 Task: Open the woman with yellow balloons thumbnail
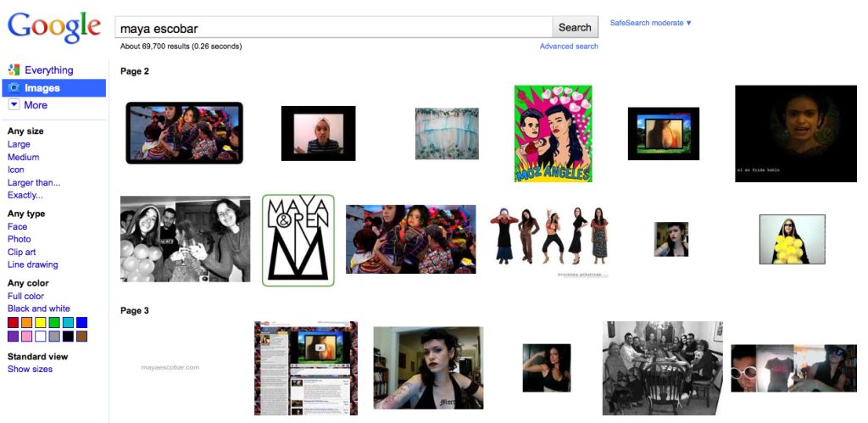tap(793, 239)
